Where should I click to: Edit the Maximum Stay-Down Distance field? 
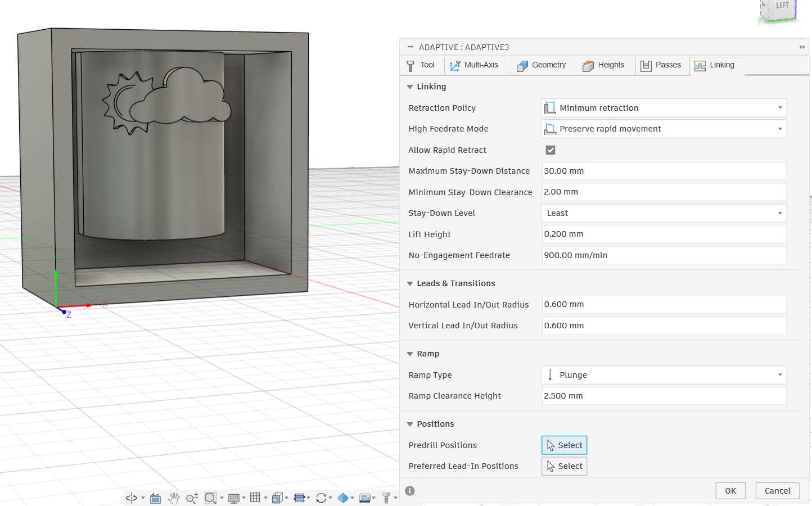coord(664,171)
